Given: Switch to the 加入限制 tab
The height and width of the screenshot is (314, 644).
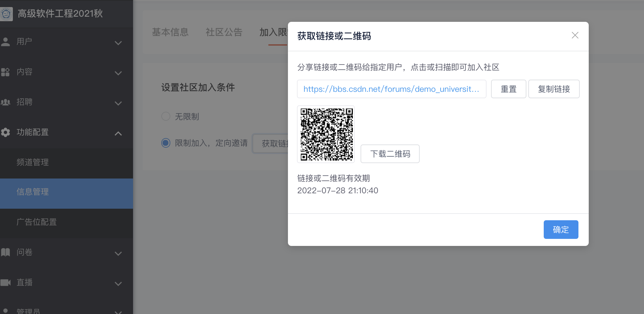Looking at the screenshot, I should tap(273, 32).
